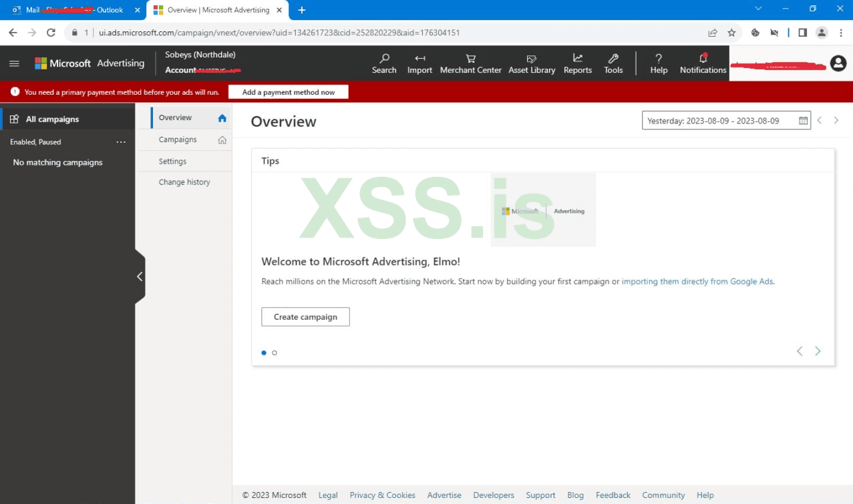Open the Feedback footer link

(613, 495)
